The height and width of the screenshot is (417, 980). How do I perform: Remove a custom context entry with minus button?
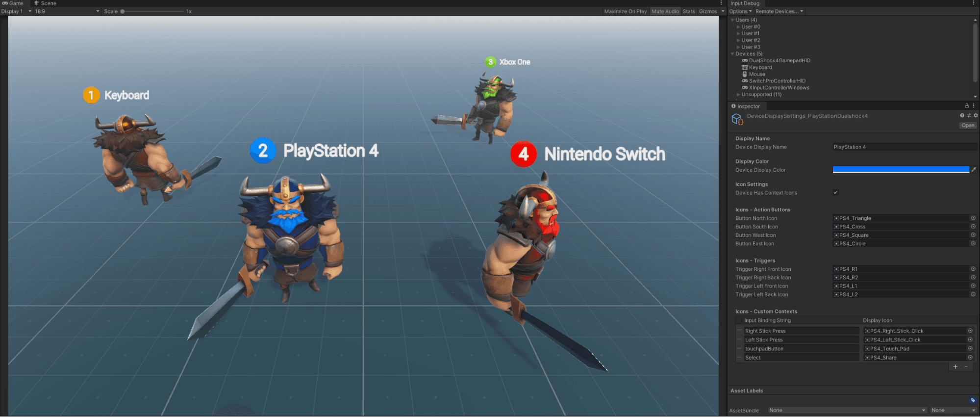[966, 366]
